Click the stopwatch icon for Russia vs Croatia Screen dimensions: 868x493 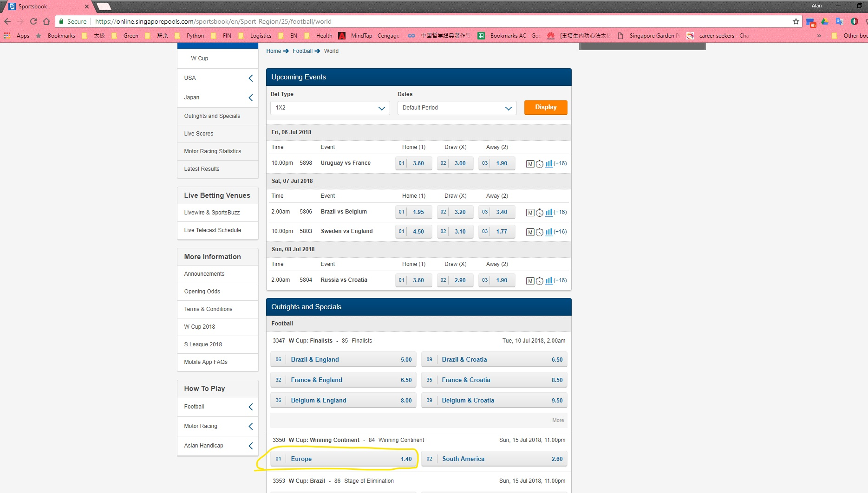[x=540, y=281]
